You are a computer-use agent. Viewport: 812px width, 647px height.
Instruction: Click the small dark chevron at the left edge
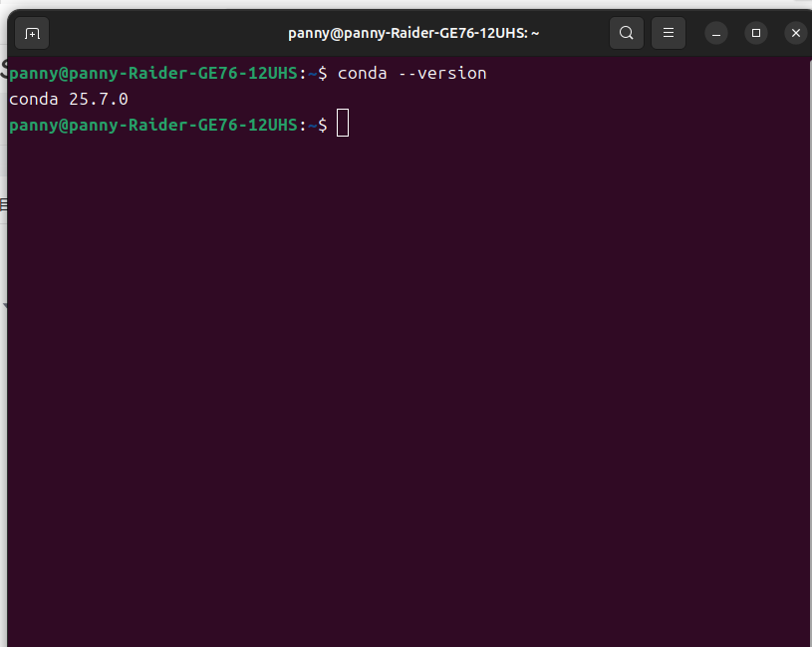pos(4,305)
